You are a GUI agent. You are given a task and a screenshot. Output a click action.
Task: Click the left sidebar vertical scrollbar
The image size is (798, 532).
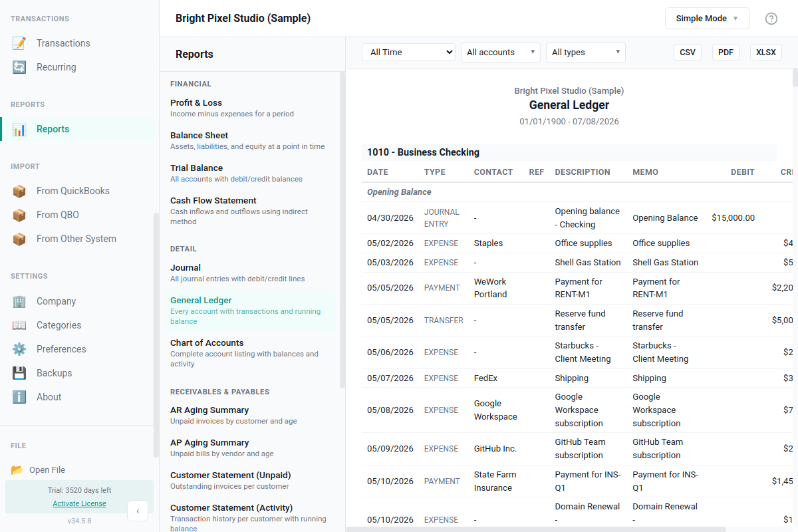156,335
